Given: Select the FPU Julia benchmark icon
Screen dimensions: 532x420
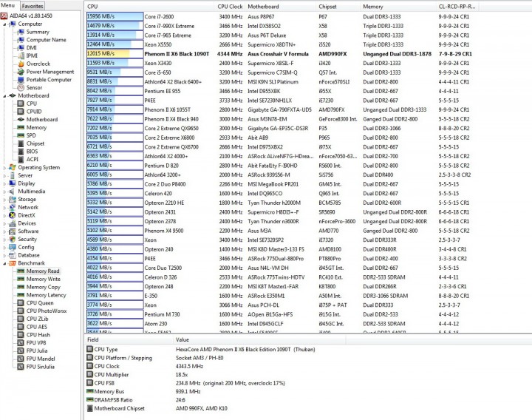Looking at the screenshot, I should click(21, 351).
